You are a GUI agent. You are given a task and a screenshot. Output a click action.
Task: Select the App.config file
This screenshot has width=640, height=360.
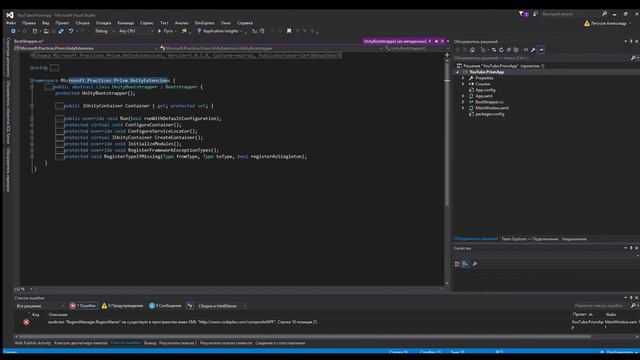(x=485, y=90)
